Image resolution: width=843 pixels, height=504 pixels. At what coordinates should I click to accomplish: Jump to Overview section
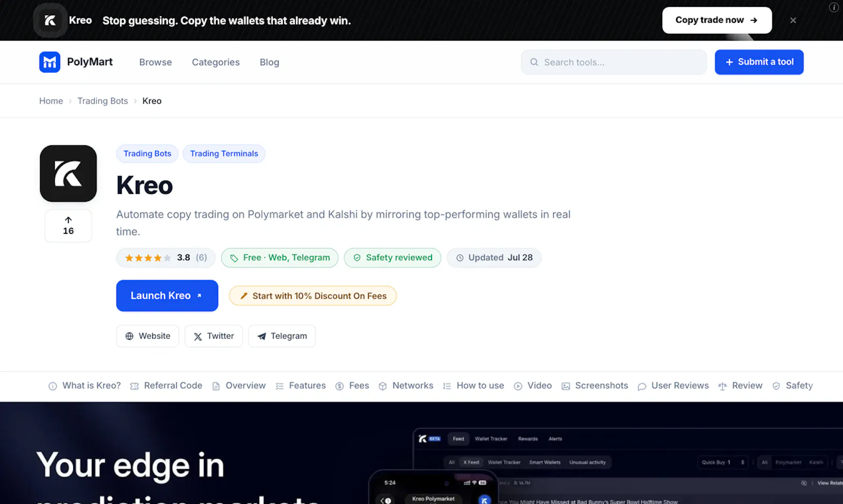point(239,386)
